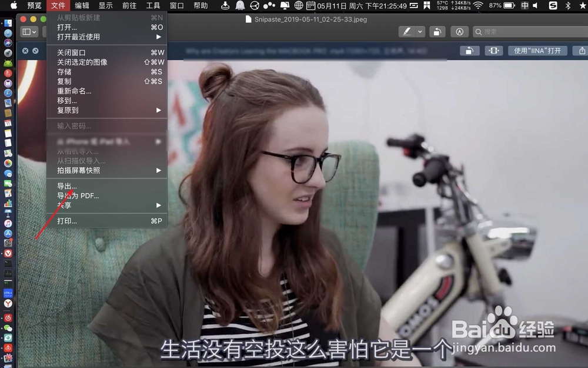Click the crop icon beside the IINA button
Image resolution: width=588 pixels, height=368 pixels.
click(494, 51)
